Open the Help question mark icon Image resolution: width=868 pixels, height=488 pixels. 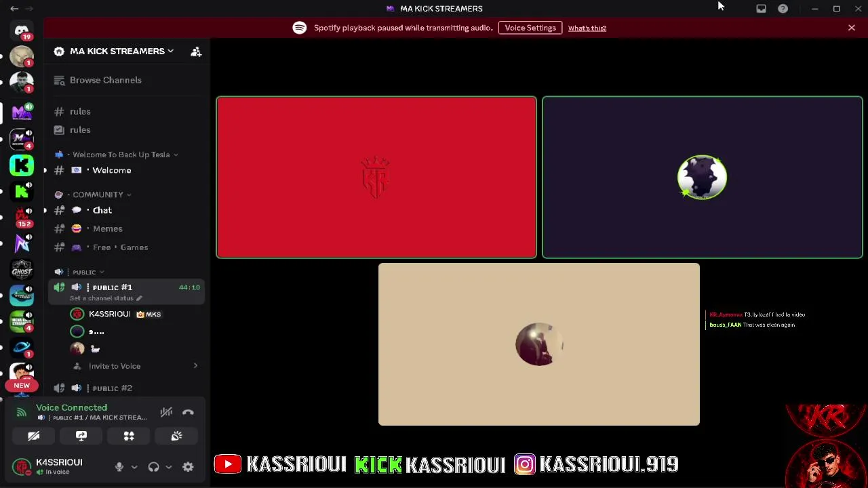[x=783, y=9]
